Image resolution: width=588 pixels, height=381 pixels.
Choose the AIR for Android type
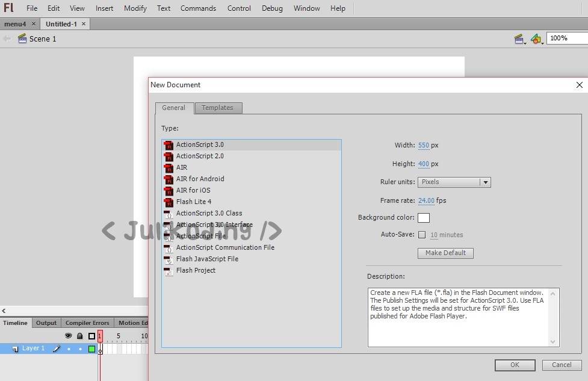199,179
